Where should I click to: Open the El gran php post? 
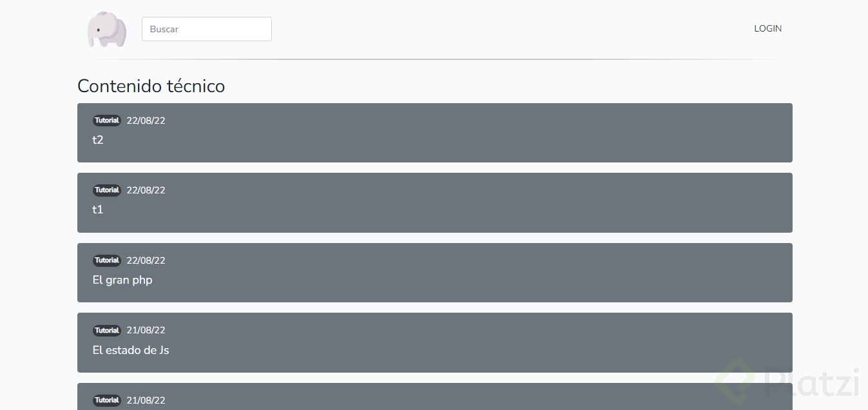click(122, 280)
